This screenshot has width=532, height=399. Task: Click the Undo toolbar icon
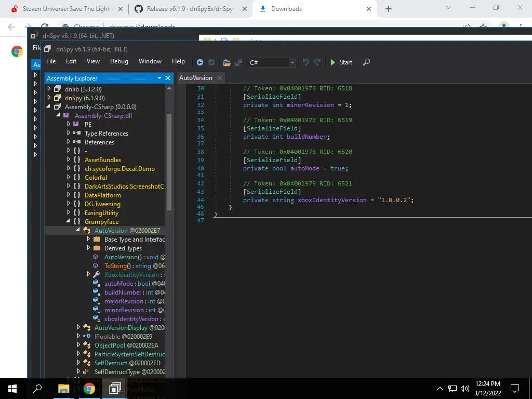[305, 62]
